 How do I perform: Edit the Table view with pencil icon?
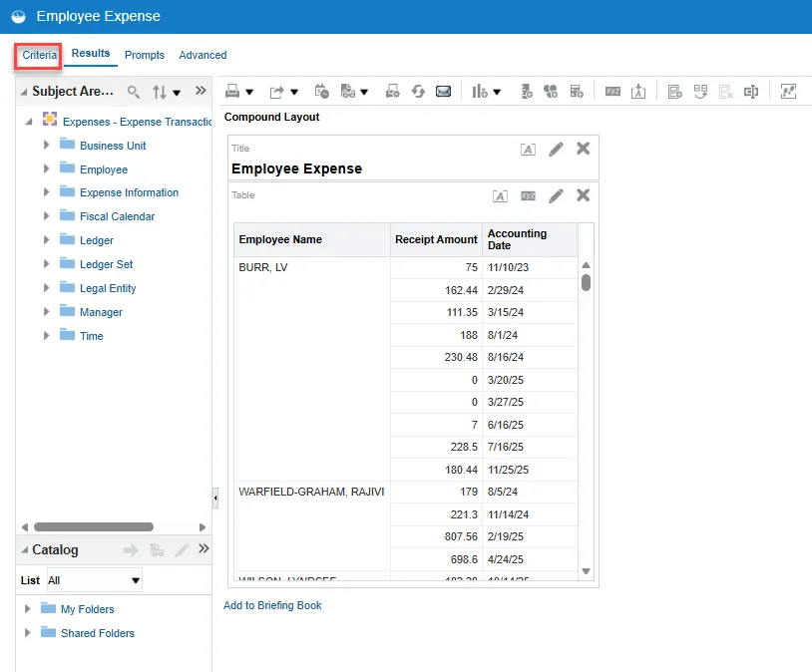[556, 195]
